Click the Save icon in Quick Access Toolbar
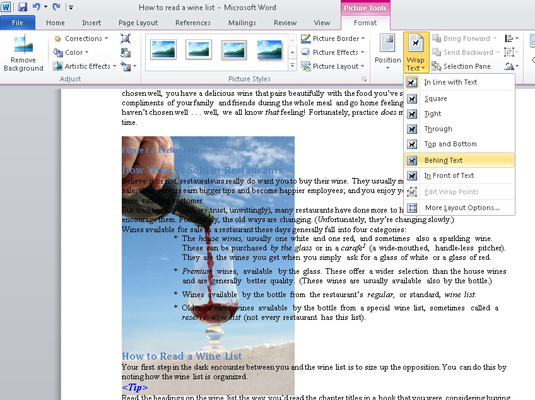 (23, 6)
